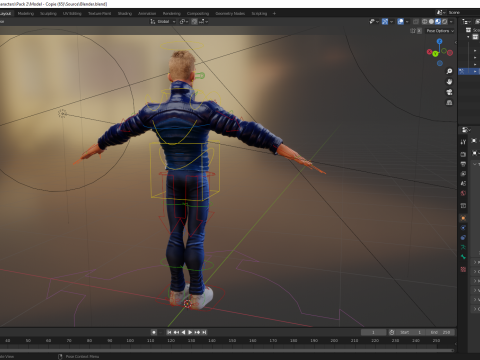Screen dimensions: 480x360
Task: Open the Pose Options dropdown
Action: click(x=440, y=31)
